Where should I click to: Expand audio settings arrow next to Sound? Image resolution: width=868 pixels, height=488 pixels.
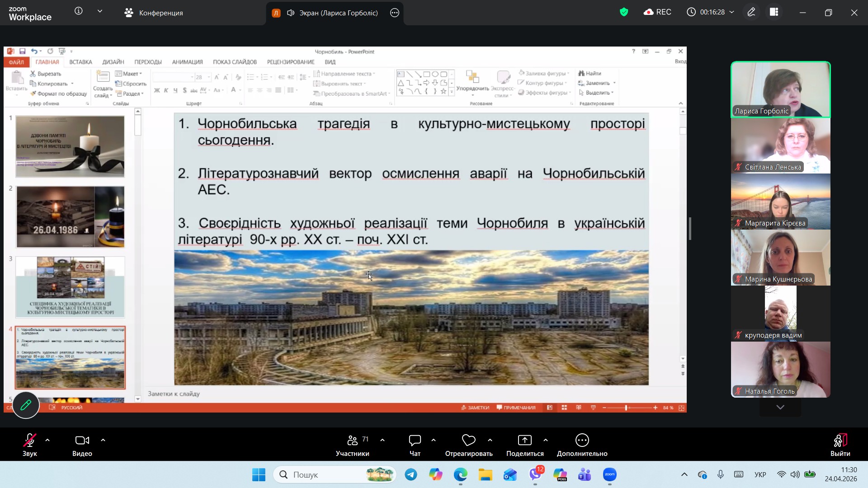point(47,440)
